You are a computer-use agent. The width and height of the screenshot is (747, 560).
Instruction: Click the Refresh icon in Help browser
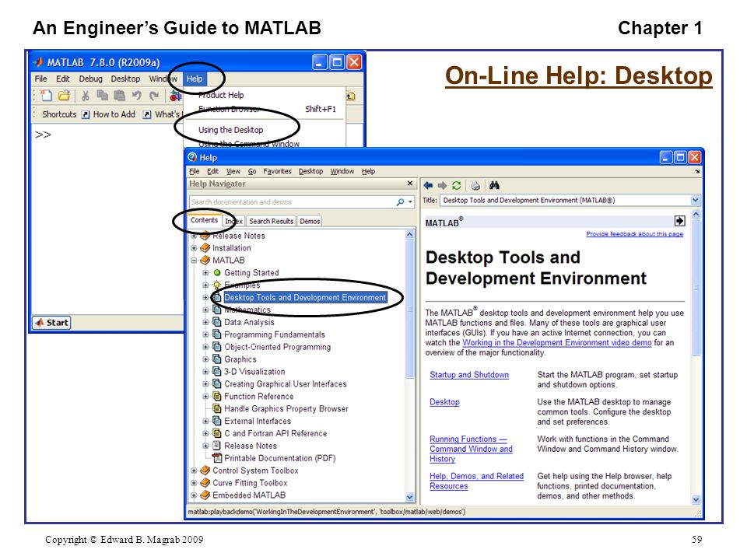coord(457,185)
